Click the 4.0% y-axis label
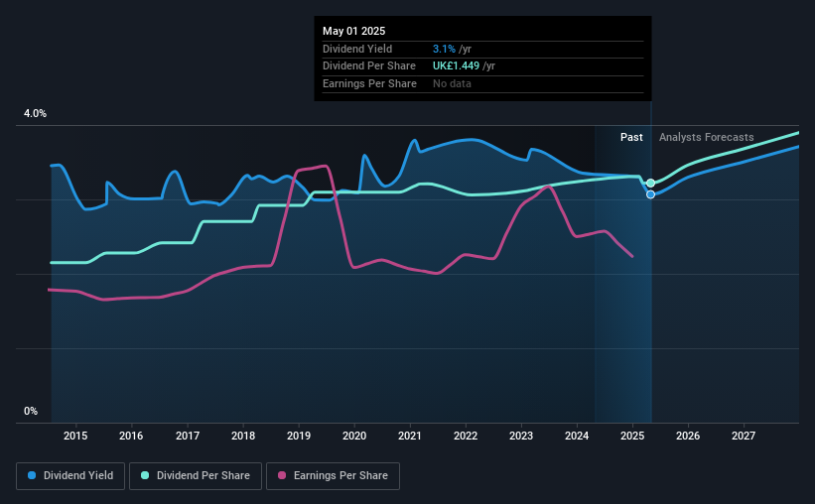 [35, 114]
